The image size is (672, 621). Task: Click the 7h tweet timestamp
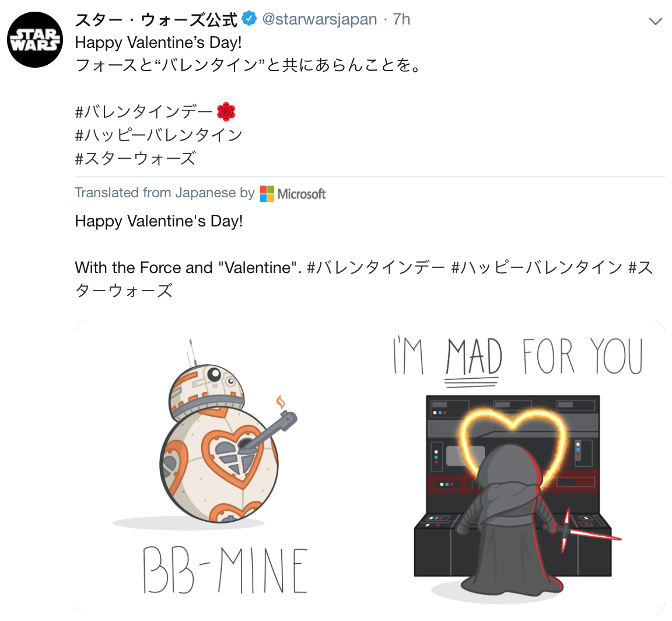tap(401, 19)
